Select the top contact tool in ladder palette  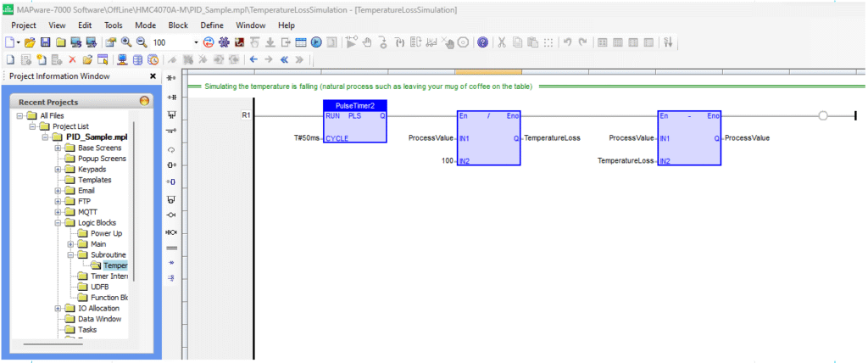171,79
